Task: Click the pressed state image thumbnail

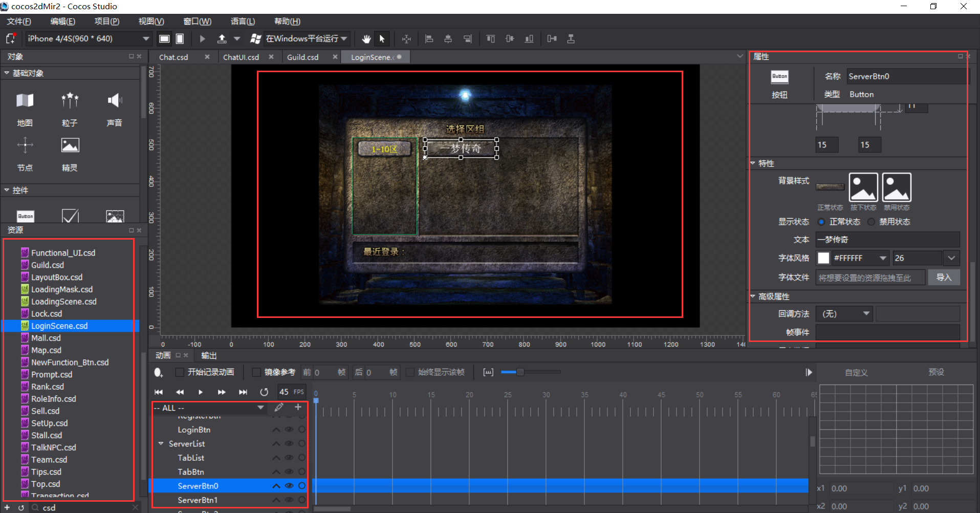Action: point(863,187)
